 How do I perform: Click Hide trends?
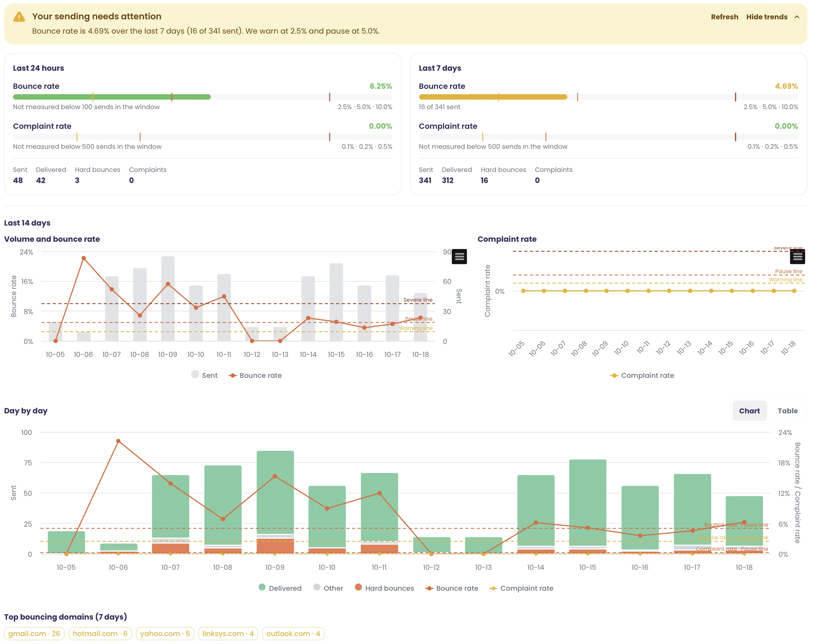tap(766, 17)
